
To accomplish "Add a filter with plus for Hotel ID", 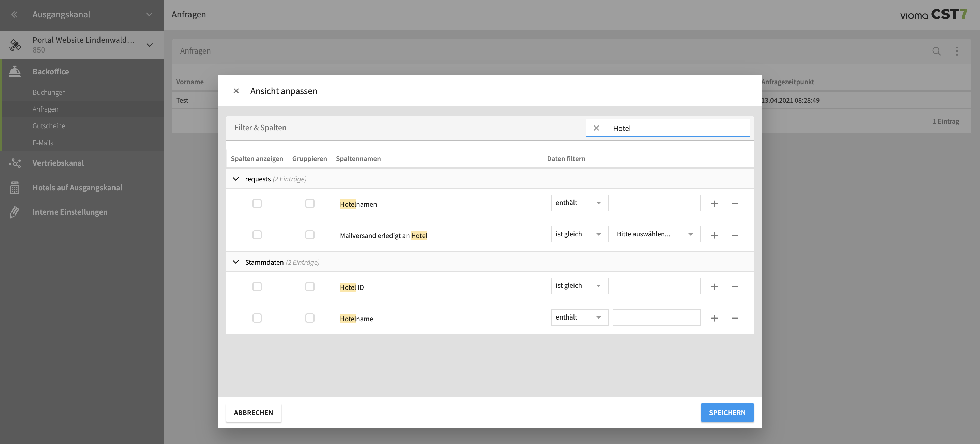I will (x=715, y=287).
